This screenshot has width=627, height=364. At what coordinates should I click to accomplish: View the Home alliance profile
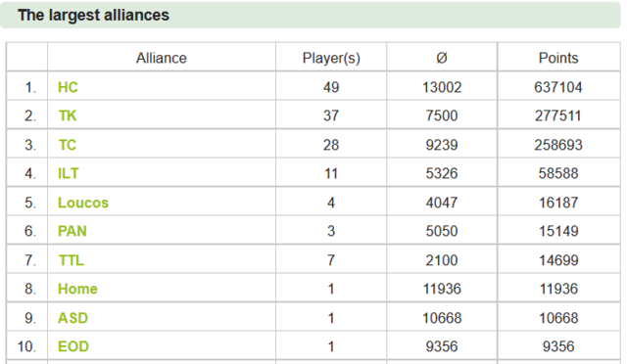(77, 289)
